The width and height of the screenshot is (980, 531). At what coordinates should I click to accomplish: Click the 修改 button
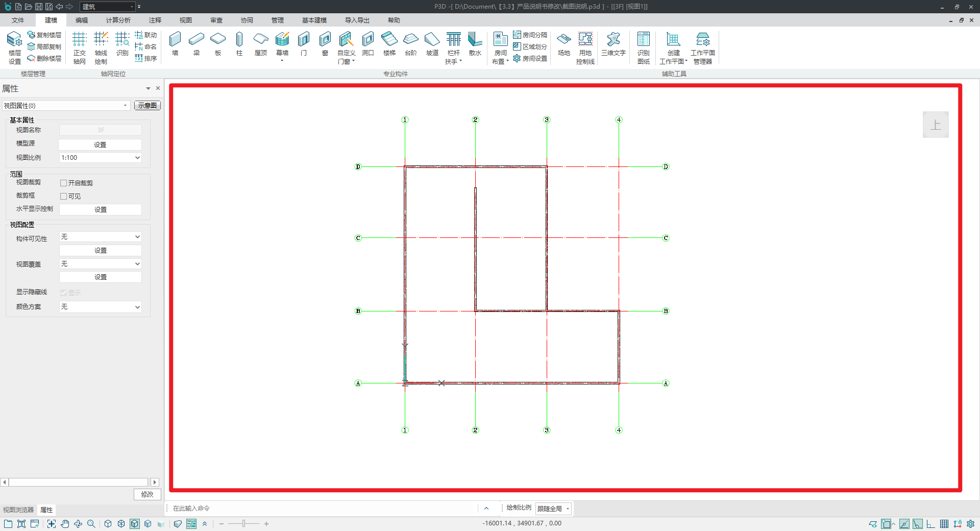[148, 494]
